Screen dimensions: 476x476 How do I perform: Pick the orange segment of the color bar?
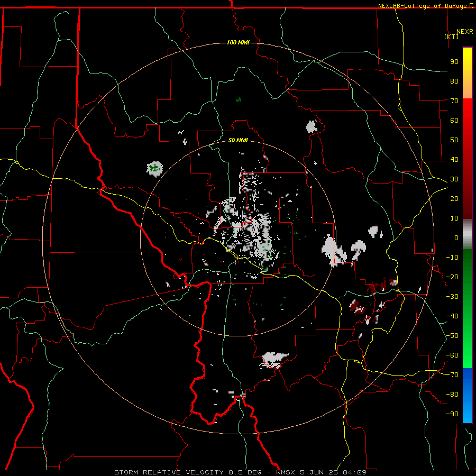click(467, 89)
